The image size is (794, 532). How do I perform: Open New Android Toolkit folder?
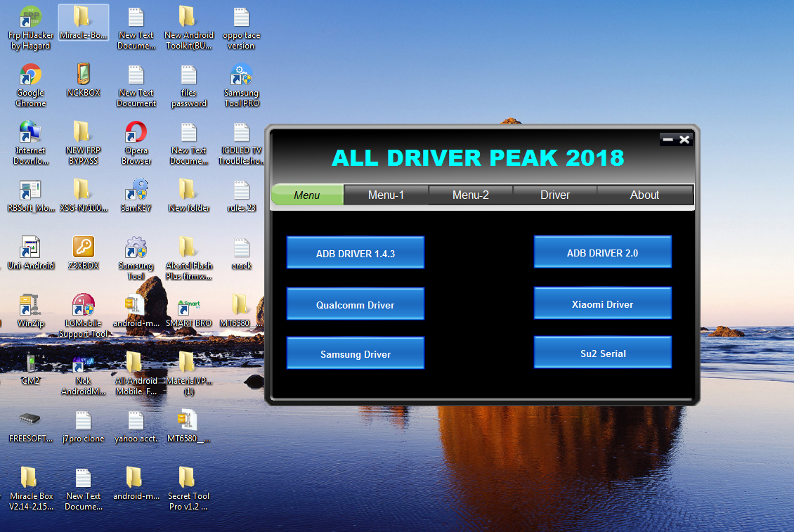click(188, 28)
